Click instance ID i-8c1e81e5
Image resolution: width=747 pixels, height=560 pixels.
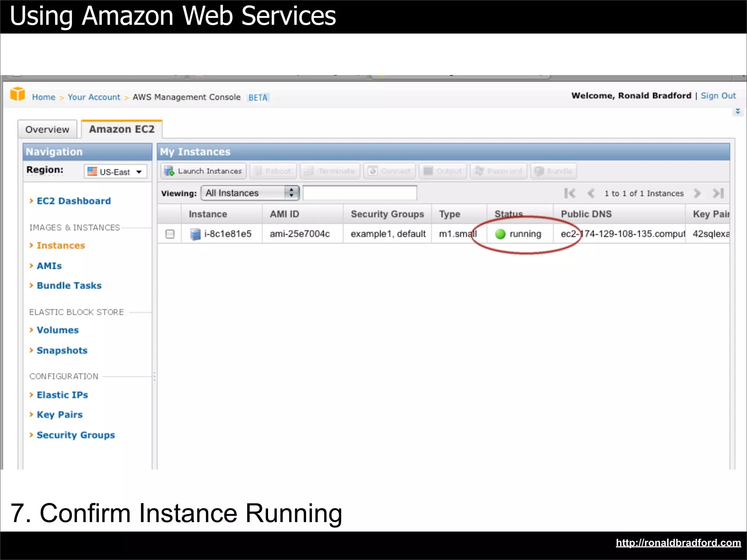[x=228, y=234]
